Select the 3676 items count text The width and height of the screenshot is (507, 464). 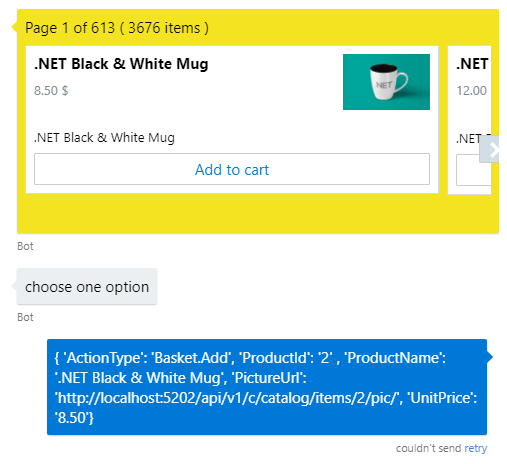[x=164, y=28]
